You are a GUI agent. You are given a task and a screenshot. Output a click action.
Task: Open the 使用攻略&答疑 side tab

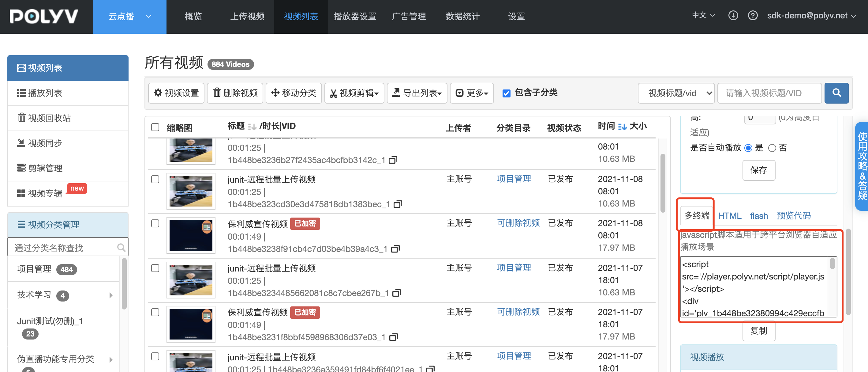(x=862, y=166)
